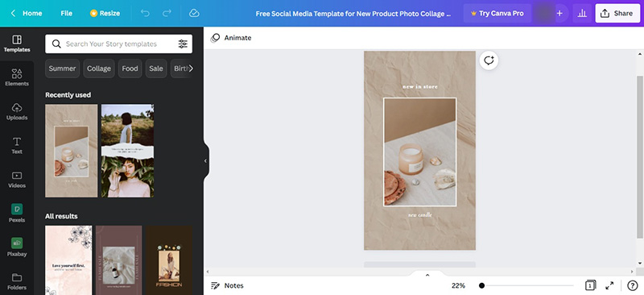Click the document title in header
Image resolution: width=644 pixels, height=295 pixels.
tap(353, 14)
